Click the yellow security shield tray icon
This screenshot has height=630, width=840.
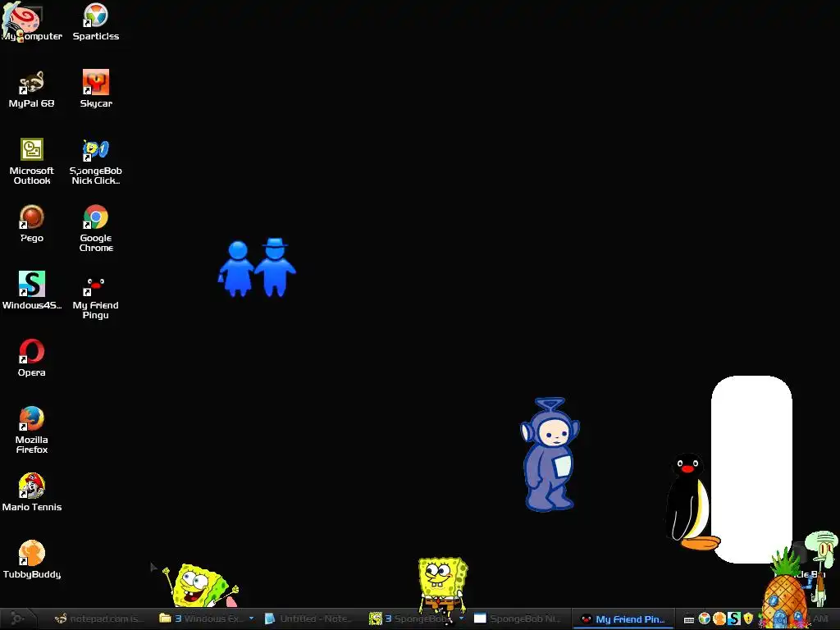[x=748, y=619]
